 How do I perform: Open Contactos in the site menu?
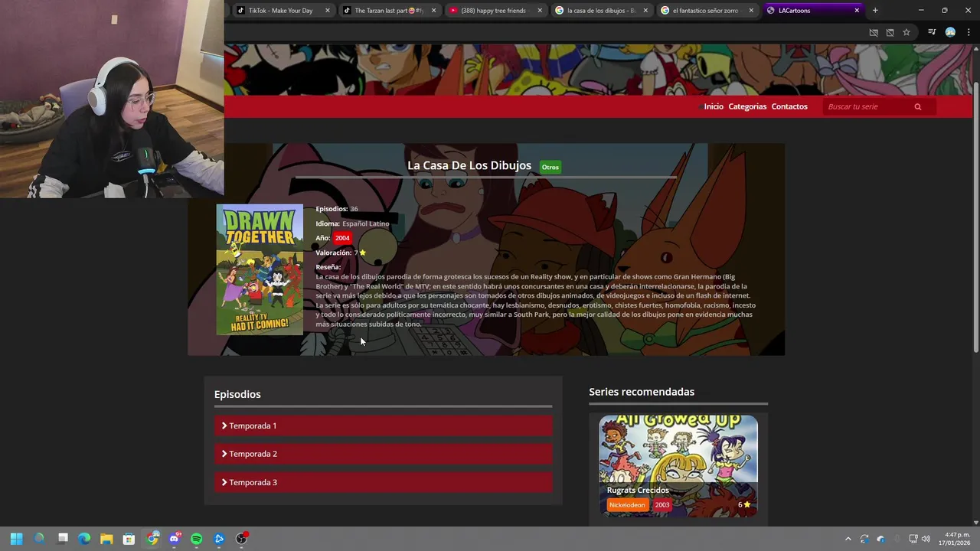click(x=789, y=106)
